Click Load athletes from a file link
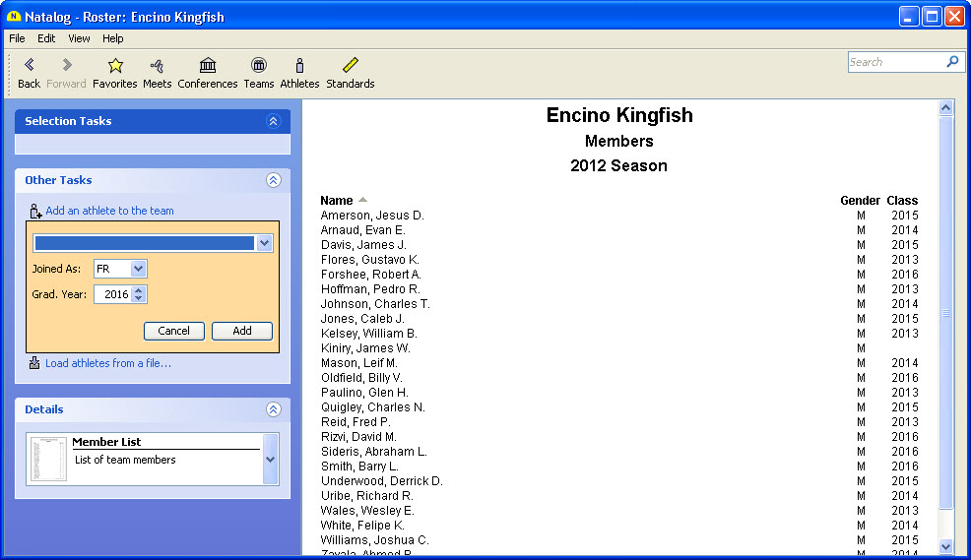The height and width of the screenshot is (560, 971). 107,363
